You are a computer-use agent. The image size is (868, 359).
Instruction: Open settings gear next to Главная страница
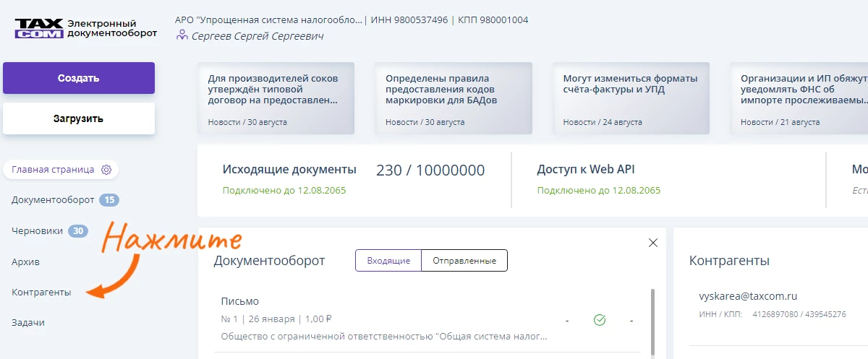106,170
